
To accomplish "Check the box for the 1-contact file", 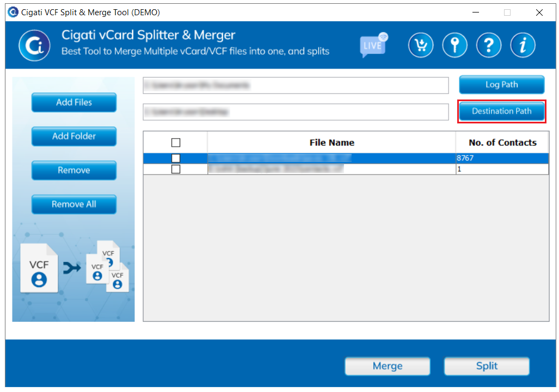I will coord(176,169).
